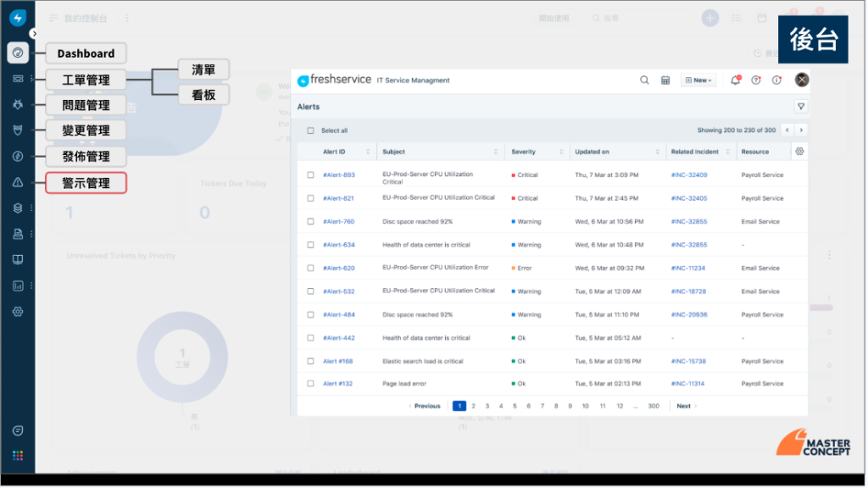Check the box for #Alert-634

click(x=311, y=245)
